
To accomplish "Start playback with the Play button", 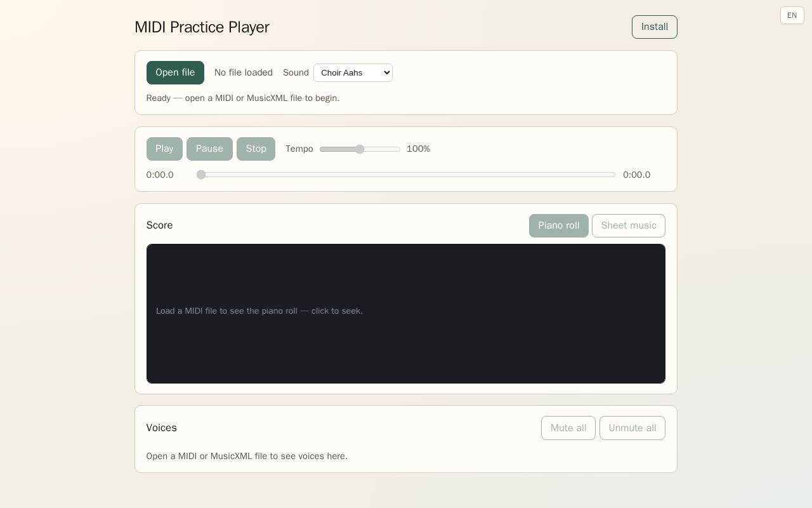I will (164, 149).
